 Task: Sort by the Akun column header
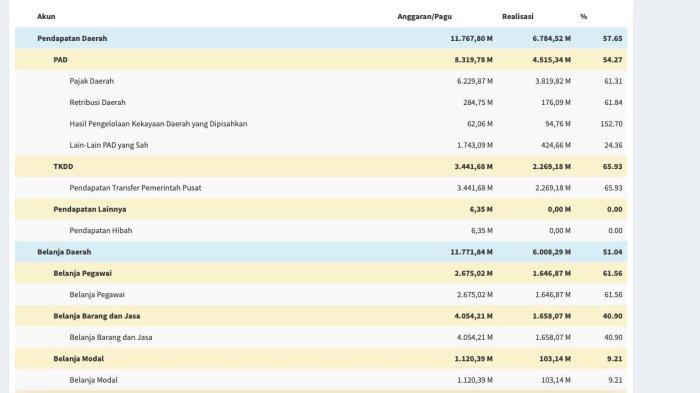coord(46,17)
